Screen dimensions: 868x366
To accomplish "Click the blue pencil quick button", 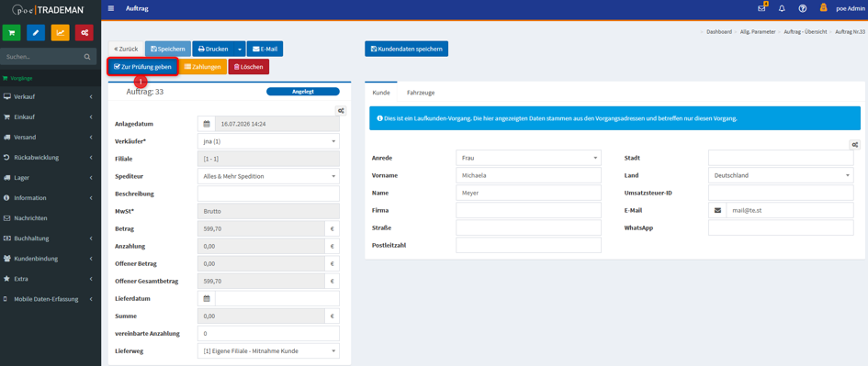I will pos(36,33).
